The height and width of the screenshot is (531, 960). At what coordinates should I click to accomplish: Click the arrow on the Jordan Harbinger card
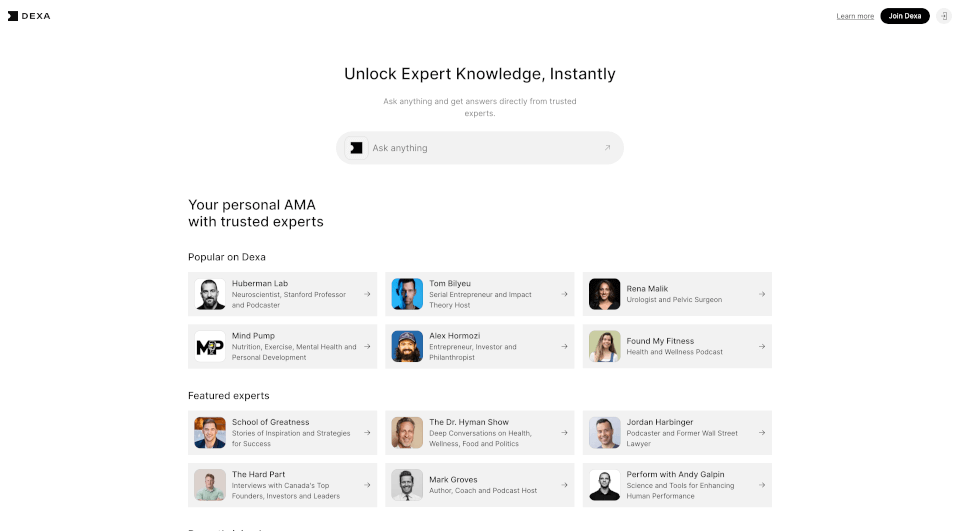tap(762, 433)
